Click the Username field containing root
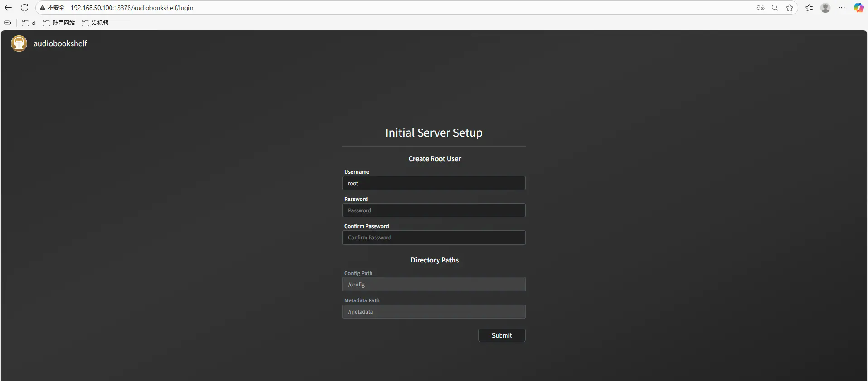Viewport: 868px width, 381px height. [434, 183]
